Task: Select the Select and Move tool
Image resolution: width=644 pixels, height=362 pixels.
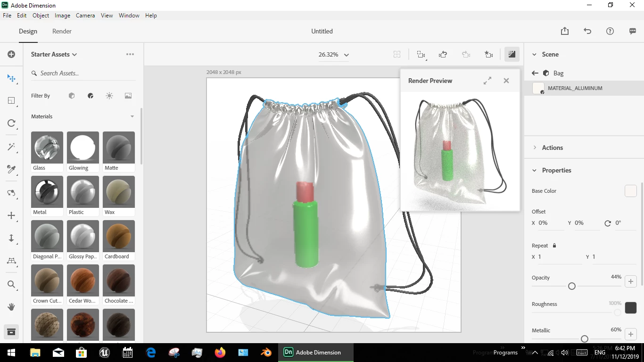Action: click(11, 78)
